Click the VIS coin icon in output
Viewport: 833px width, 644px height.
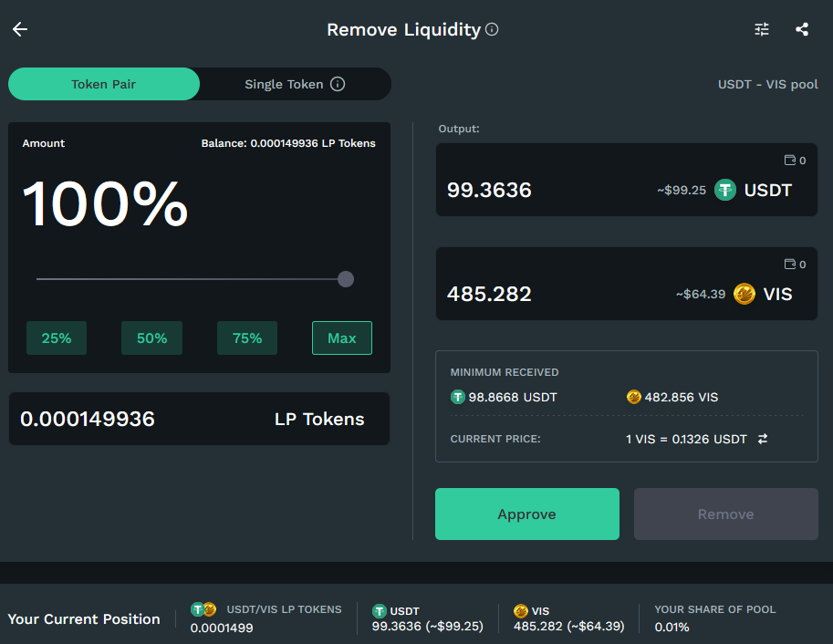click(x=744, y=294)
